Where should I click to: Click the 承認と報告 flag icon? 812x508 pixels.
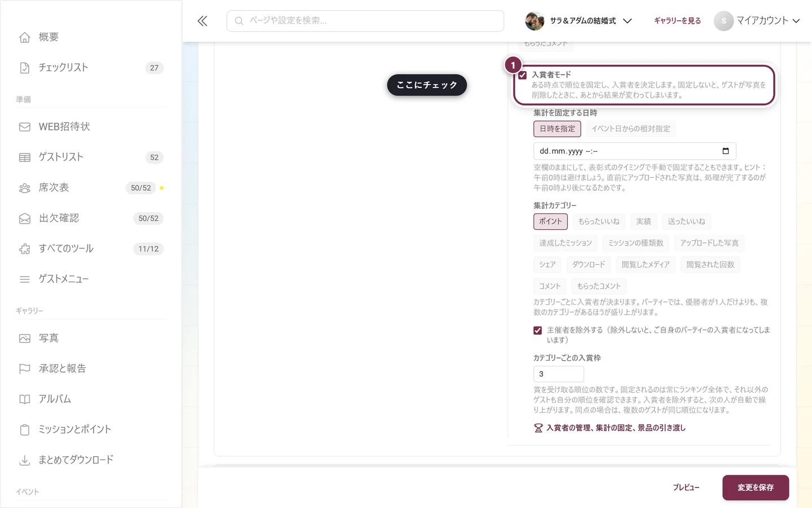point(25,369)
